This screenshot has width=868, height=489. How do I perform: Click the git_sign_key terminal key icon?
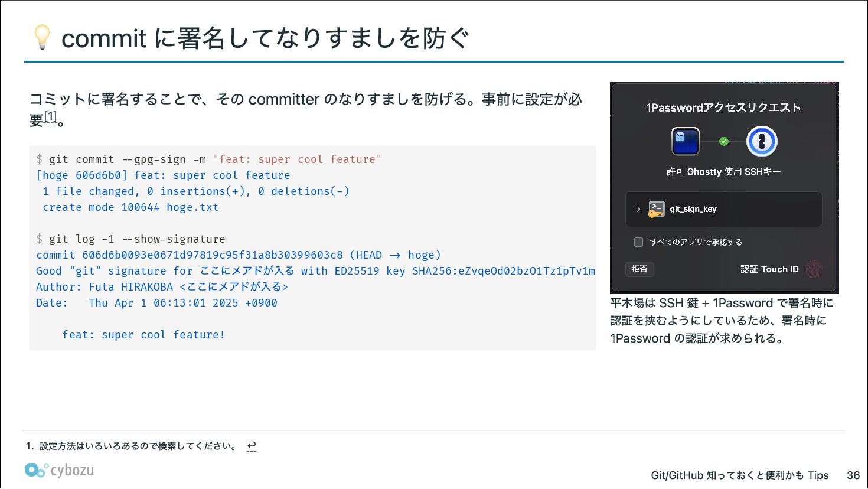(x=656, y=209)
